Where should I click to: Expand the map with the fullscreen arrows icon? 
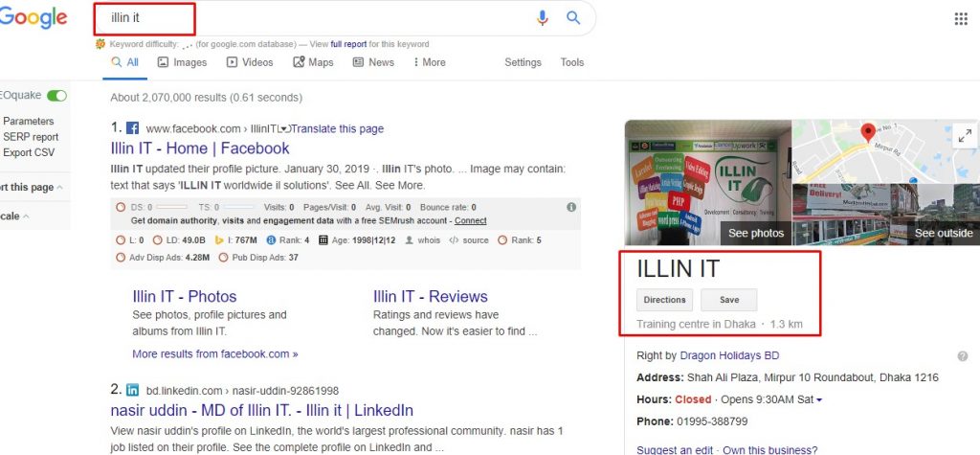tap(963, 137)
